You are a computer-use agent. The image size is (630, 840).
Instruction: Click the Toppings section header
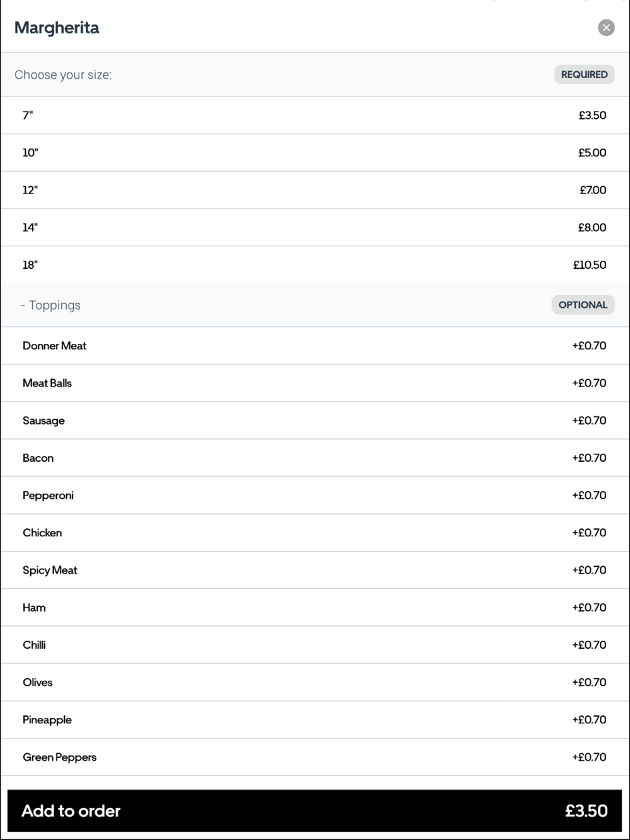pos(54,305)
